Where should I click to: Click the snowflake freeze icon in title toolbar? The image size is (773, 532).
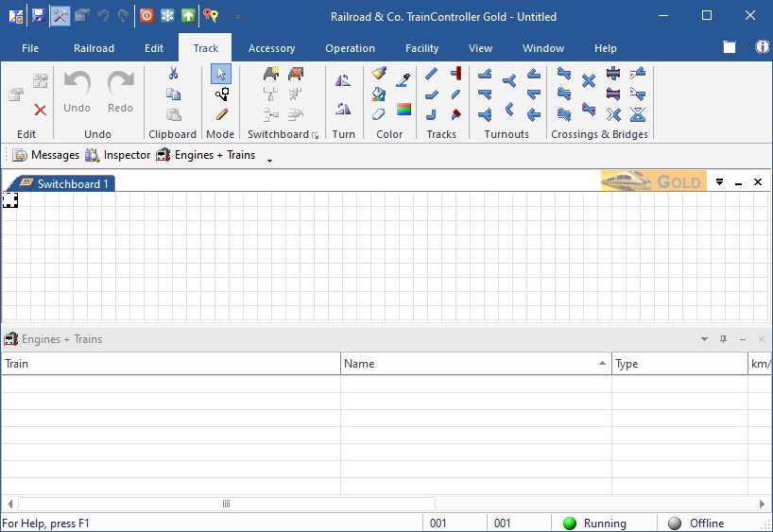pyautogui.click(x=167, y=15)
